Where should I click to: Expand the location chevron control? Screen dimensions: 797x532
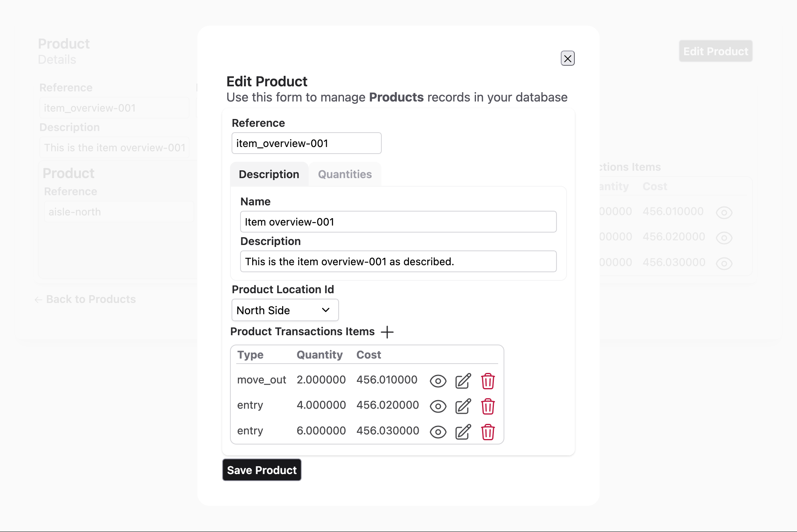(x=325, y=310)
